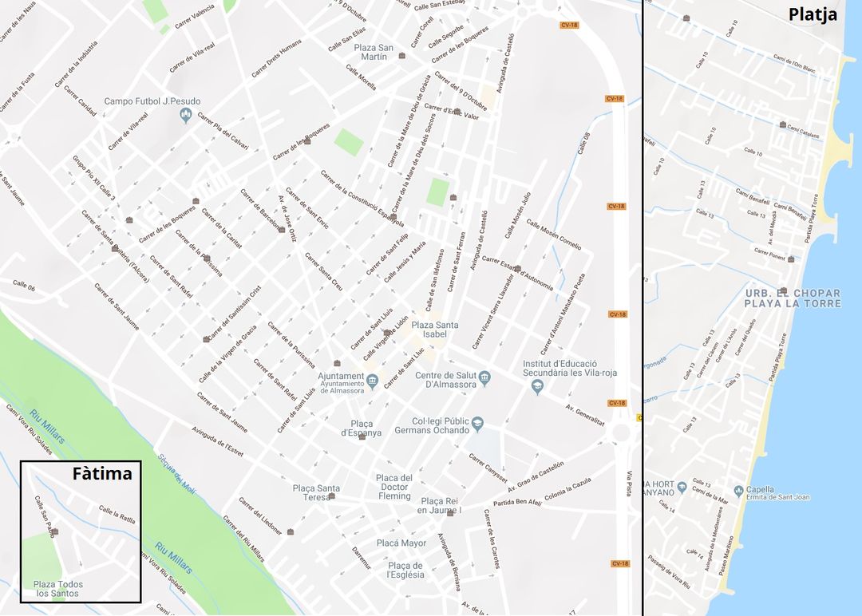Screen dimensions: 862x616
Task: Click the Placá Mayor label
Action: coord(401,543)
